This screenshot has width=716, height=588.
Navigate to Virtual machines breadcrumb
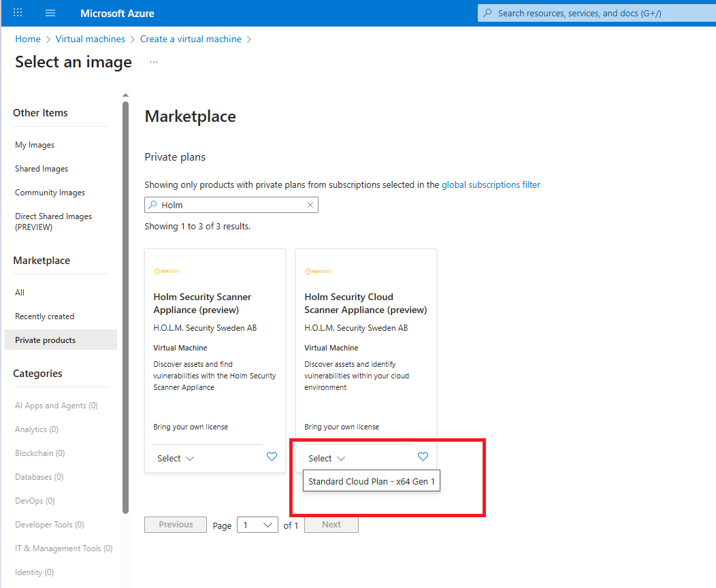click(x=91, y=39)
